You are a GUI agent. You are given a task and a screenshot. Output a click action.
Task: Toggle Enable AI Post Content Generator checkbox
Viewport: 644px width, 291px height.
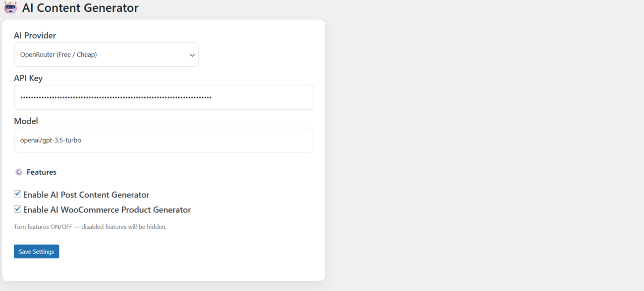pyautogui.click(x=17, y=194)
